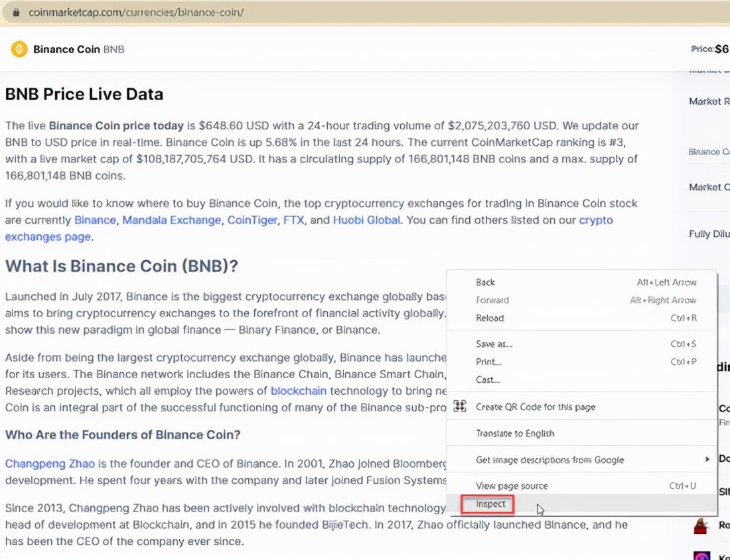This screenshot has height=560, width=730.
Task: Click the Binance Coin logo icon
Action: [x=19, y=49]
